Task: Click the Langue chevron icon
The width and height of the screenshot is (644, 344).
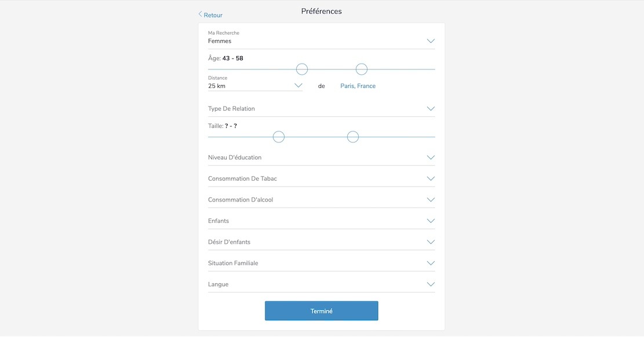Action: [x=431, y=284]
